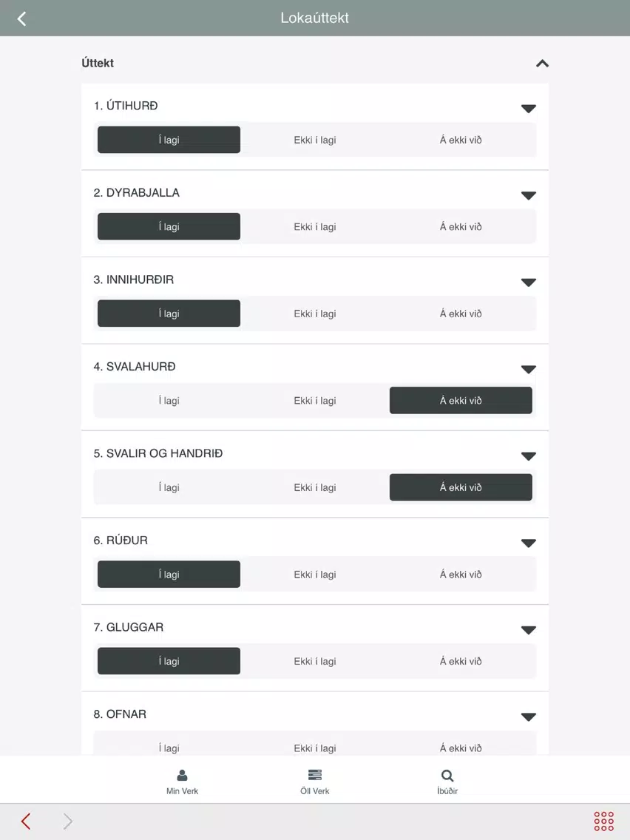Mark SVALIR OG HANDRIÐ as Í lagi
Image resolution: width=630 pixels, height=840 pixels.
169,487
